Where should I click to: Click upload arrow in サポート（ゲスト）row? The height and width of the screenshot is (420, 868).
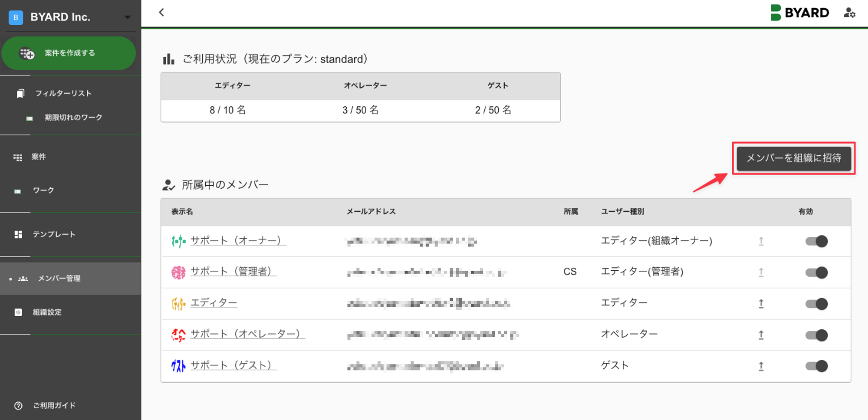tap(761, 366)
